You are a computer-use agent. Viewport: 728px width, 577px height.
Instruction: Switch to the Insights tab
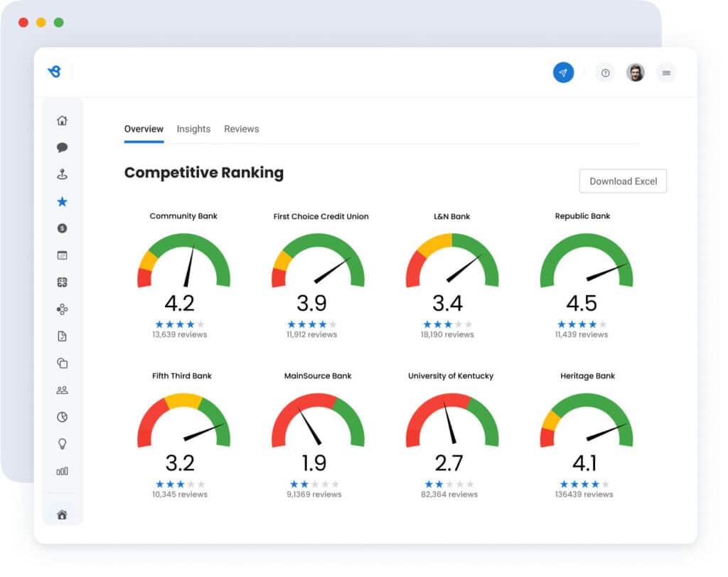[x=193, y=129]
